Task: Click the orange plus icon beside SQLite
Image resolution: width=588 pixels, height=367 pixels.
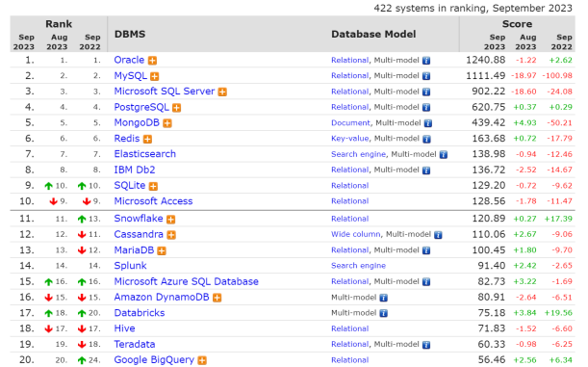Action: (153, 186)
